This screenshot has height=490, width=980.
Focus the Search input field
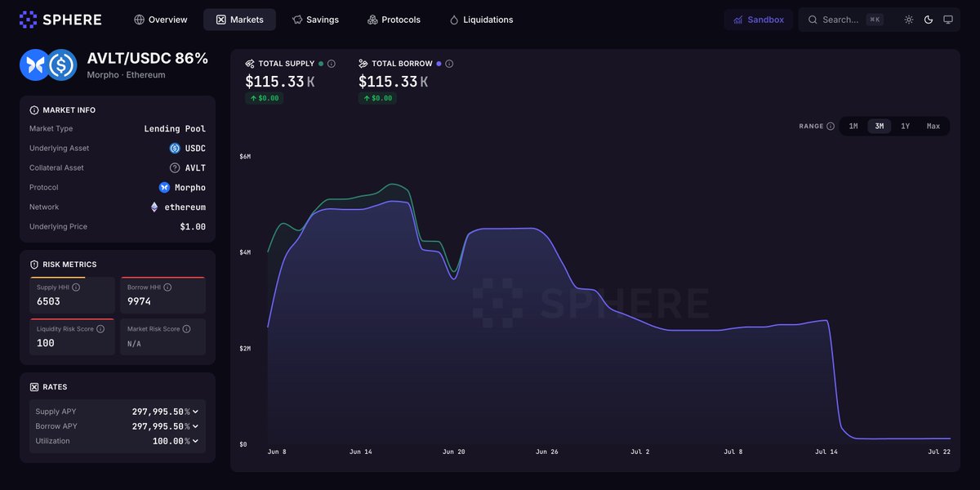(x=844, y=20)
